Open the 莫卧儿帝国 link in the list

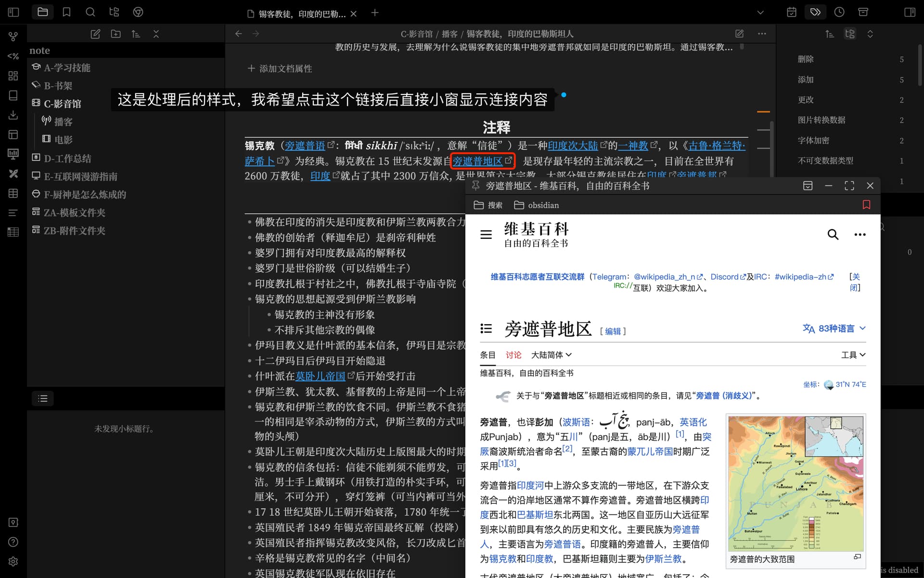(321, 376)
